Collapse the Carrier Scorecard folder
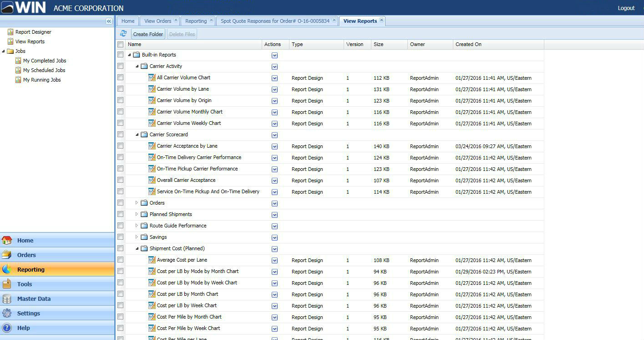Screen dimensions: 644x340 pyautogui.click(x=137, y=134)
